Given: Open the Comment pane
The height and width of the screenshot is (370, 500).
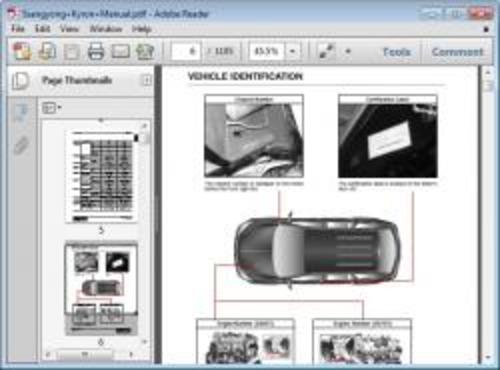Looking at the screenshot, I should [457, 52].
